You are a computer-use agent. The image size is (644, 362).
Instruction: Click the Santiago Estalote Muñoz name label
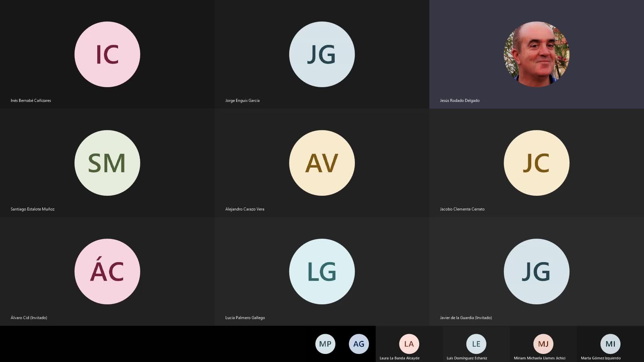pyautogui.click(x=33, y=209)
